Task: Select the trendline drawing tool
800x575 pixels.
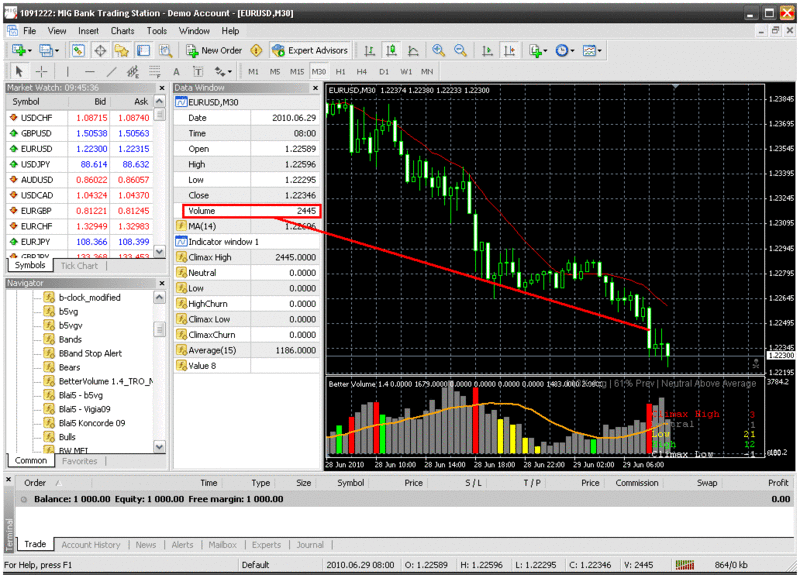Action: 111,72
